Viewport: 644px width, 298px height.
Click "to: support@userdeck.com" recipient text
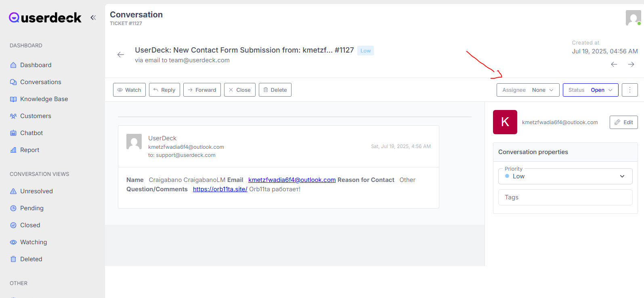[x=182, y=155]
